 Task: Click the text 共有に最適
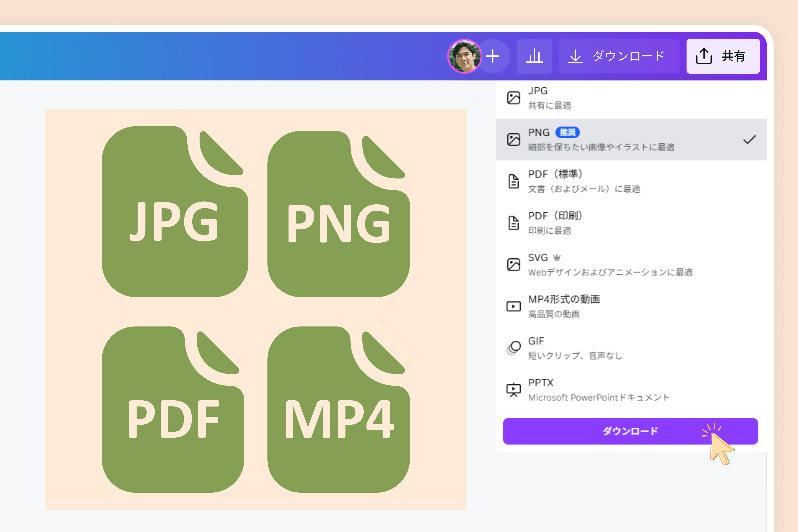click(550, 105)
